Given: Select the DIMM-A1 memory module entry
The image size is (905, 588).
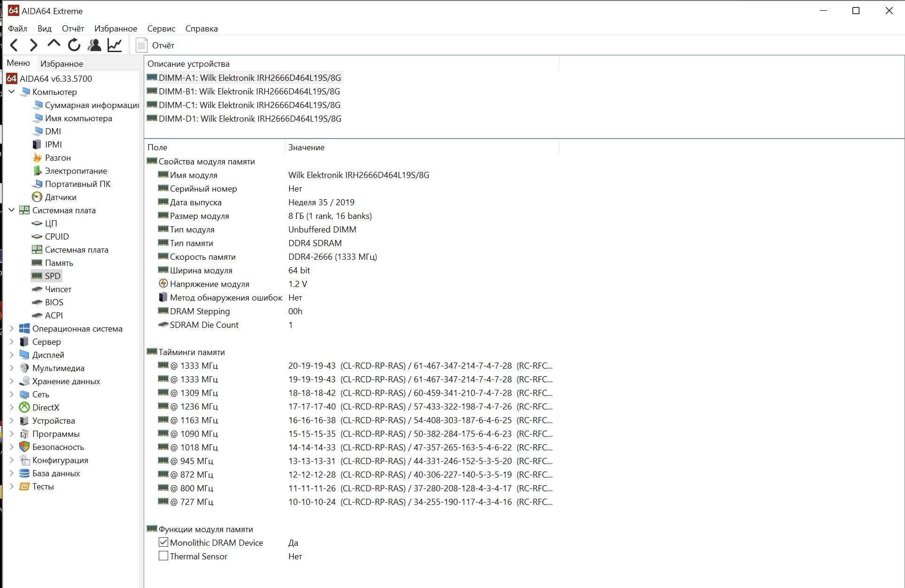Looking at the screenshot, I should 244,77.
